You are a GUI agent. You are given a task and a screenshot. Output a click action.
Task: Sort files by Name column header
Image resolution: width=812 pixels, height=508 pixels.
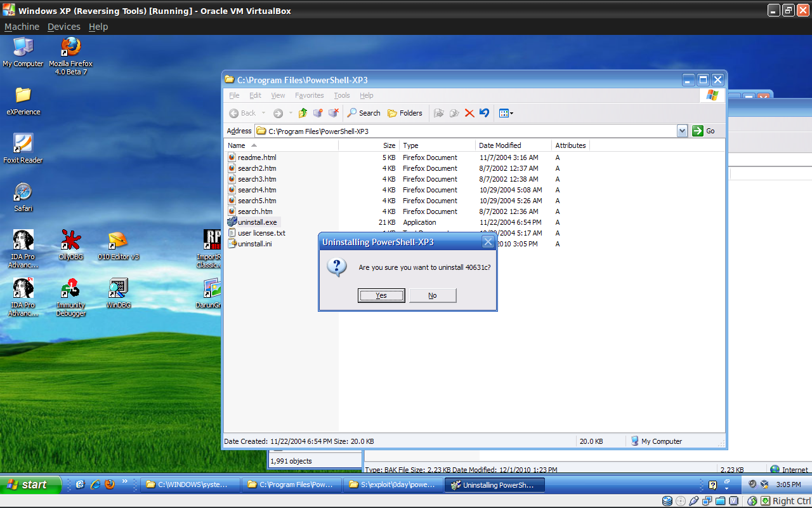282,145
